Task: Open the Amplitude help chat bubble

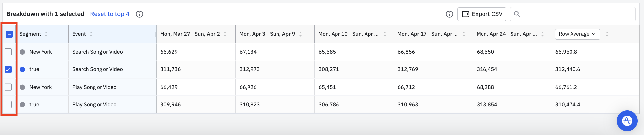Action: point(627,121)
